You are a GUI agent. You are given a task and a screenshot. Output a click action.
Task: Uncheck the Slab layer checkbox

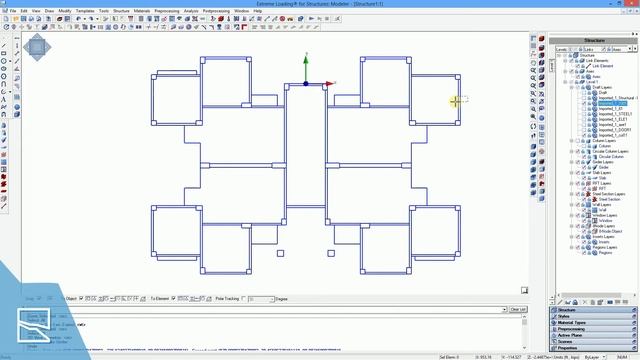[584, 178]
